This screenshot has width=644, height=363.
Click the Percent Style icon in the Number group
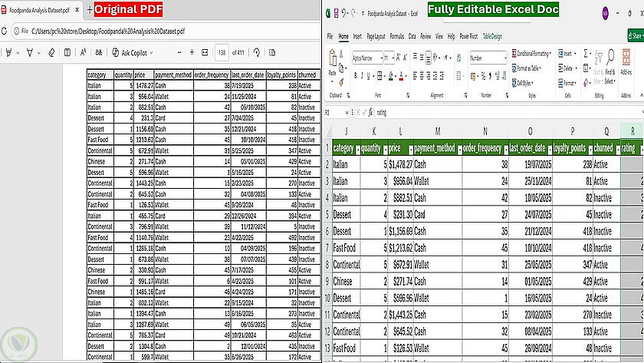click(483, 76)
